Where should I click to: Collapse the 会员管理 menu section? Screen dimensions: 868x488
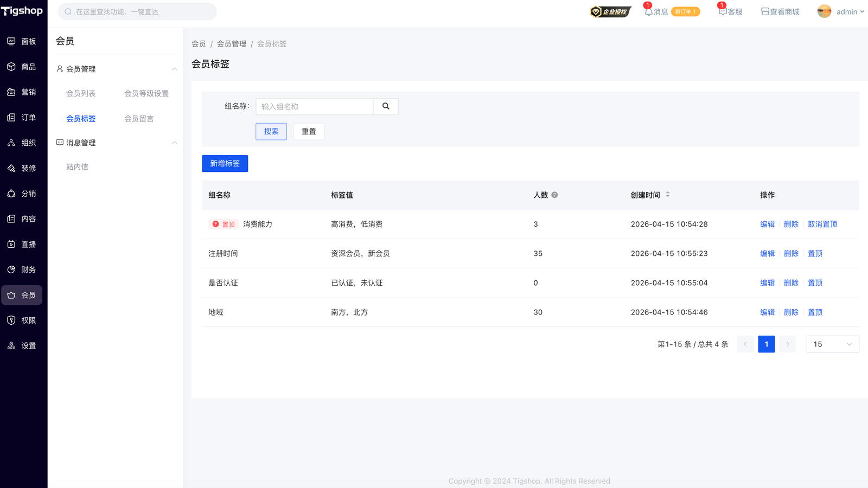point(174,69)
